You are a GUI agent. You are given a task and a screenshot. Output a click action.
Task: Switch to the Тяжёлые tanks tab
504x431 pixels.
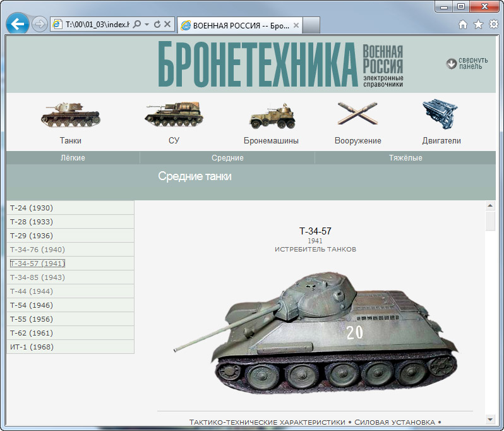tap(405, 158)
